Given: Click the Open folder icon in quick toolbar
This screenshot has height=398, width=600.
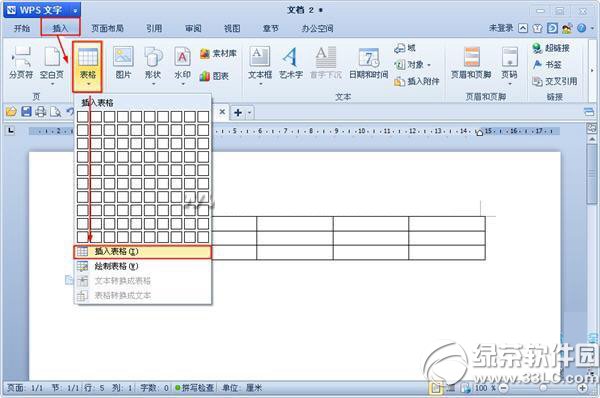Looking at the screenshot, I should [11, 112].
